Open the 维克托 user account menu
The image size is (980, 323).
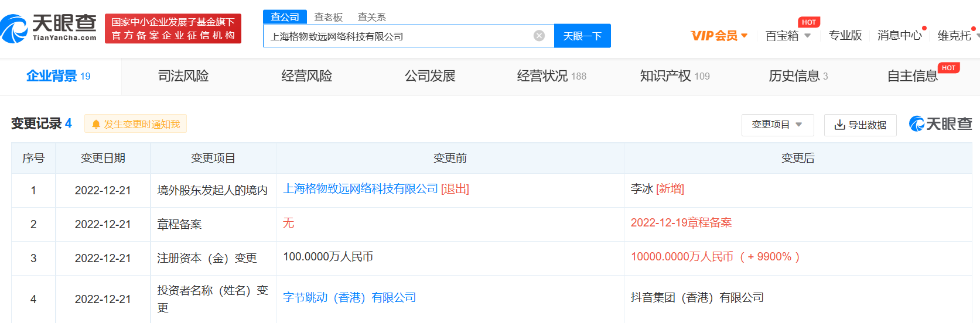957,36
